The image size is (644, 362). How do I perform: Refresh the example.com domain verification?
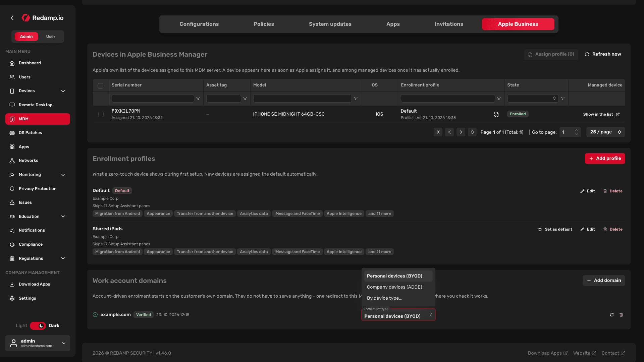(x=612, y=315)
